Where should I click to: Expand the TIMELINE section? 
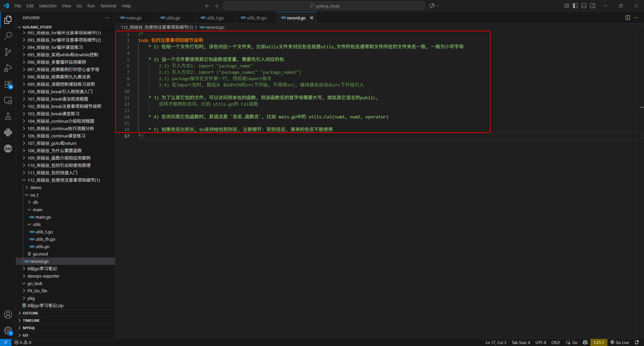click(65, 321)
